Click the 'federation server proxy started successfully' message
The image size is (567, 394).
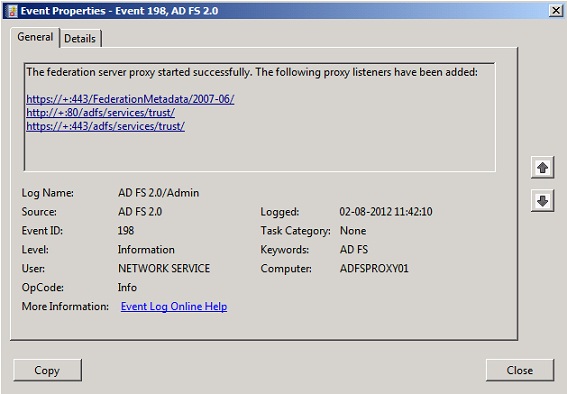pyautogui.click(x=252, y=72)
